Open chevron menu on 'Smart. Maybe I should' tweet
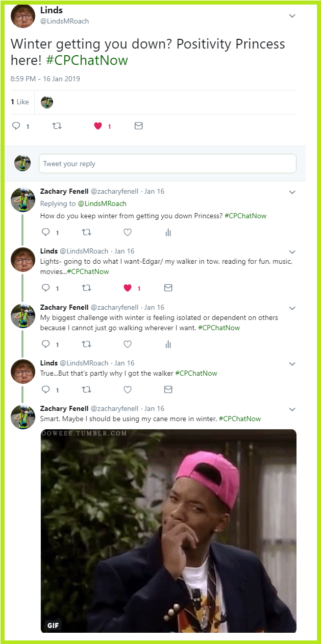Viewport: 321px width, 644px height. click(x=292, y=409)
